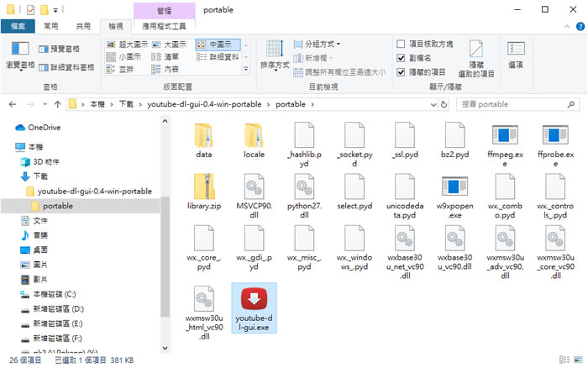Screen dimensions: 588x368
Task: Click the youtube-dl-gui.exe application
Action: [x=254, y=308]
